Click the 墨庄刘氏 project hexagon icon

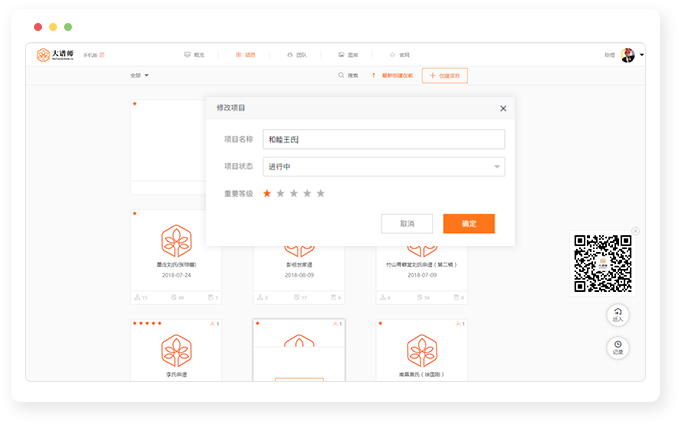point(177,241)
